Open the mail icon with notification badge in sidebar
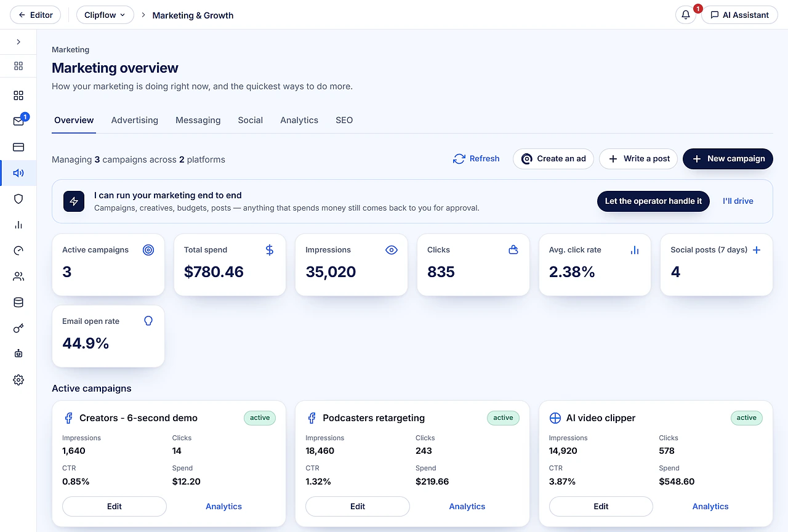 point(18,121)
